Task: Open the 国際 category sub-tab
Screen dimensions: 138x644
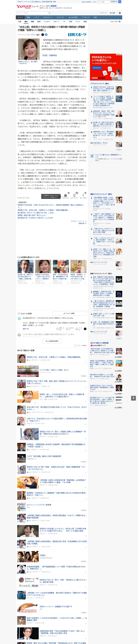Action: coord(32,21)
